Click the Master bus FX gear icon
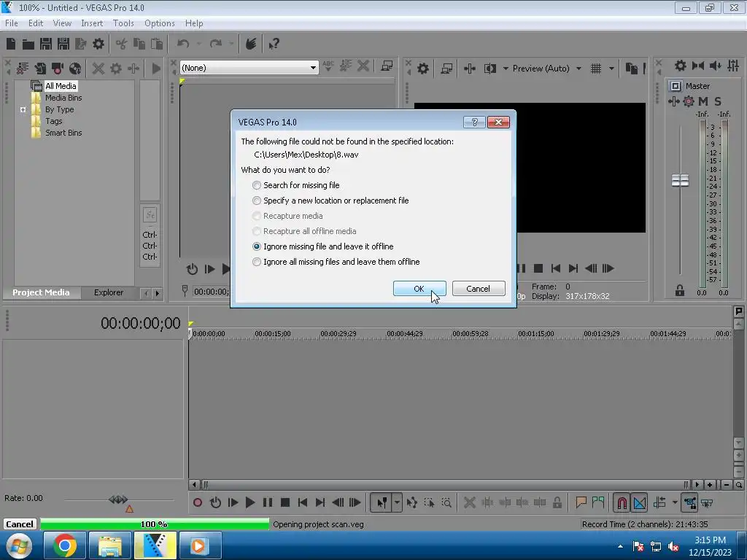747x560 pixels. pyautogui.click(x=689, y=101)
